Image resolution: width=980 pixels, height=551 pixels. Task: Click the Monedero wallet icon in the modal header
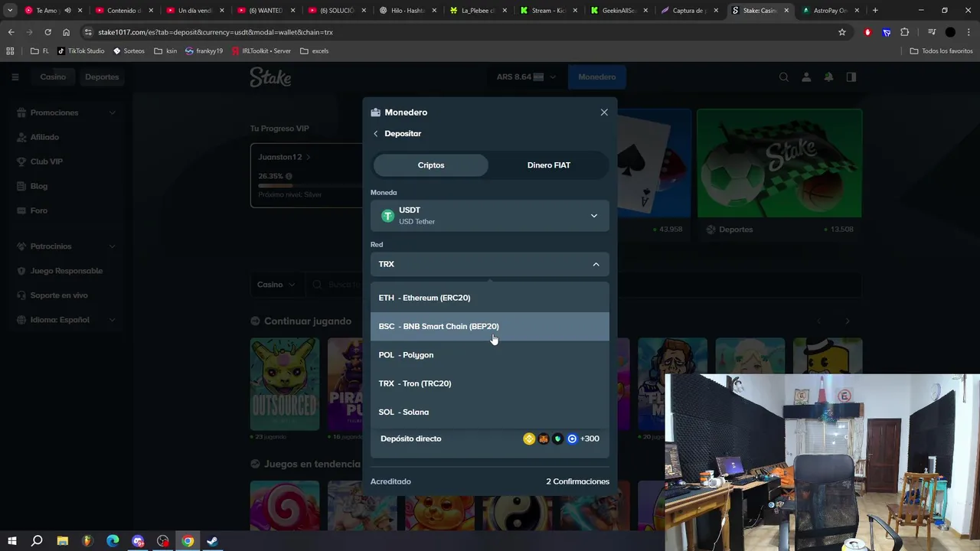[375, 112]
